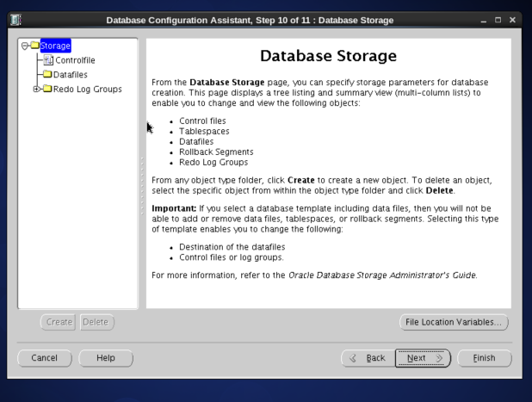The height and width of the screenshot is (402, 532).
Task: Click the Delete button
Action: pos(96,322)
